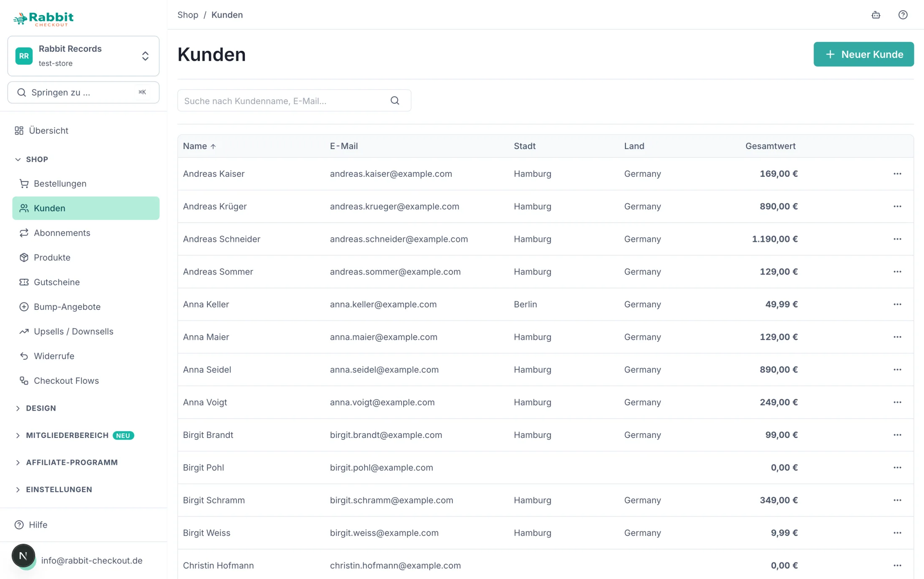The width and height of the screenshot is (924, 579).
Task: Open actions menu for Andreas Kaiser
Action: (897, 174)
